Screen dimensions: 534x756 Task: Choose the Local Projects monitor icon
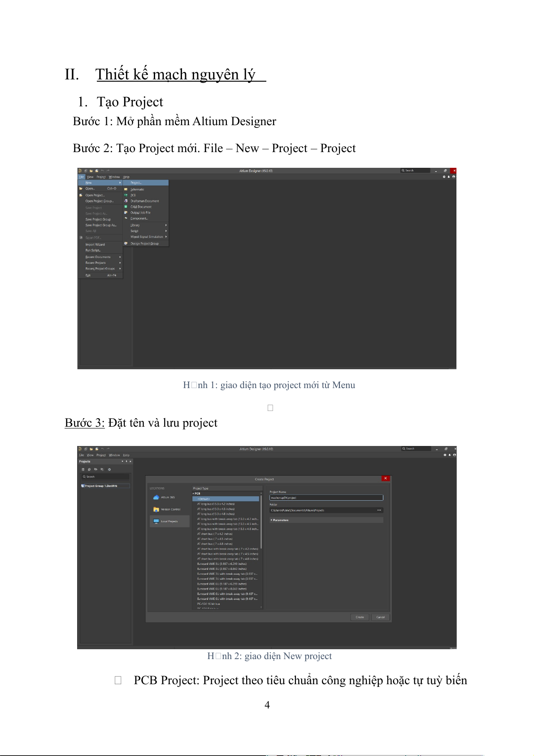click(156, 521)
